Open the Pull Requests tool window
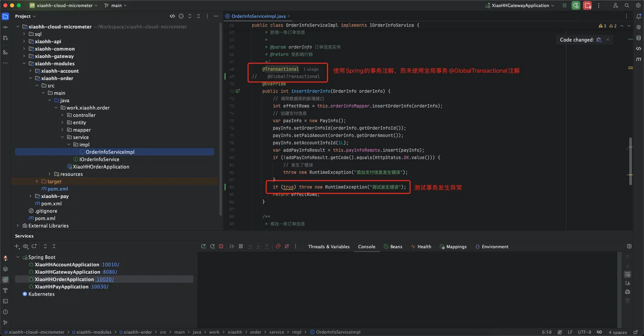The width and height of the screenshot is (644, 336). click(6, 38)
